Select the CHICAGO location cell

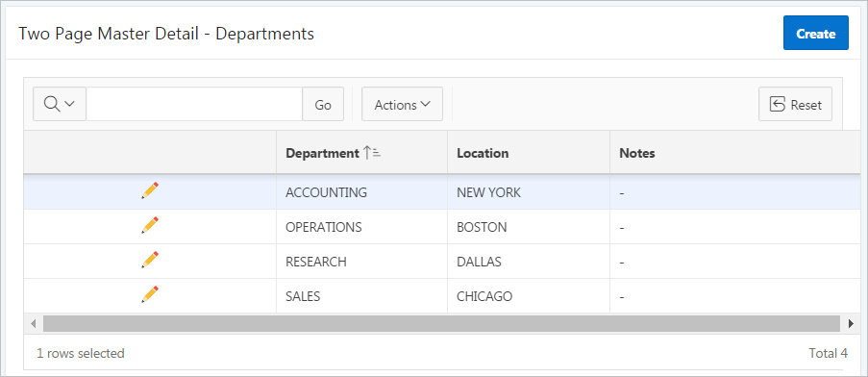tap(484, 296)
